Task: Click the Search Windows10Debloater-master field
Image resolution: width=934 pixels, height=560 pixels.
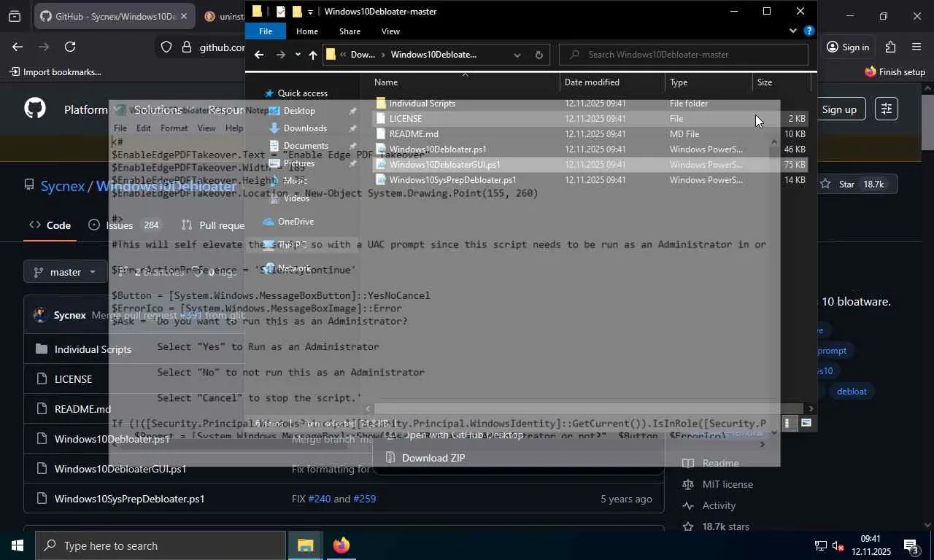Action: (684, 55)
